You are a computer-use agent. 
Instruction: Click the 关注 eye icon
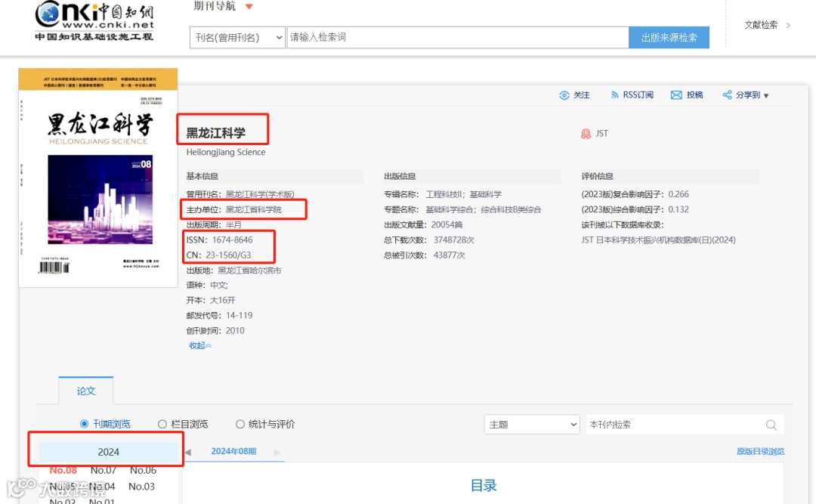click(564, 95)
